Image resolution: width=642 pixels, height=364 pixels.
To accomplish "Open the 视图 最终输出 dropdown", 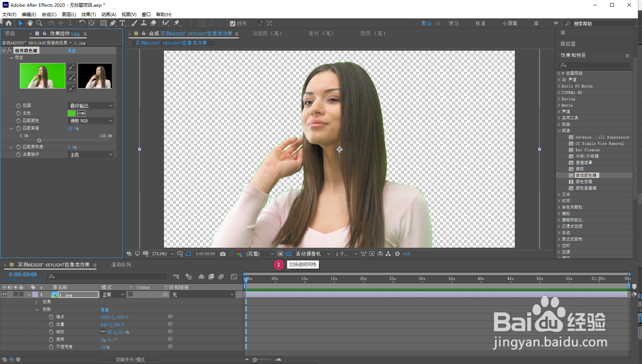I will coord(91,106).
